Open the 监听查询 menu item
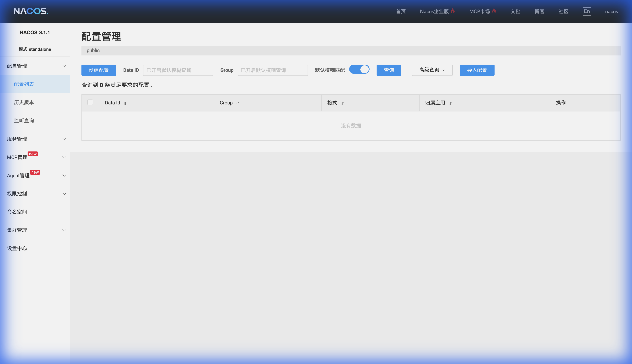 click(x=24, y=121)
